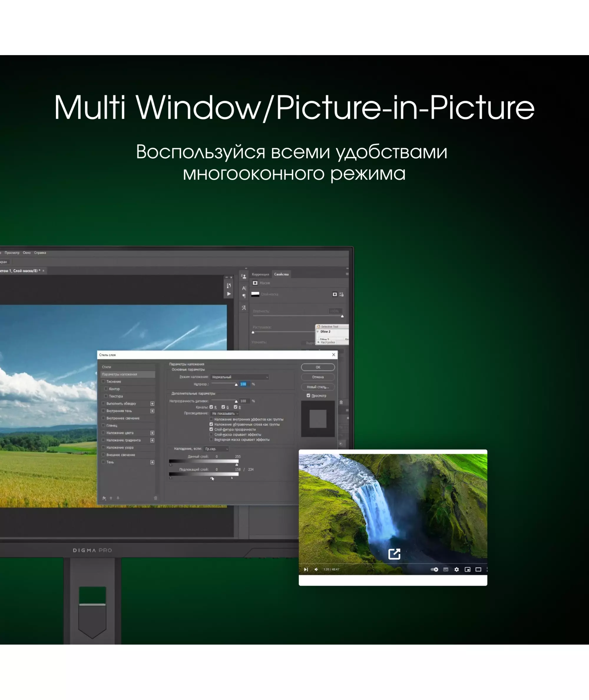Click the next video skip icon

pyautogui.click(x=306, y=569)
